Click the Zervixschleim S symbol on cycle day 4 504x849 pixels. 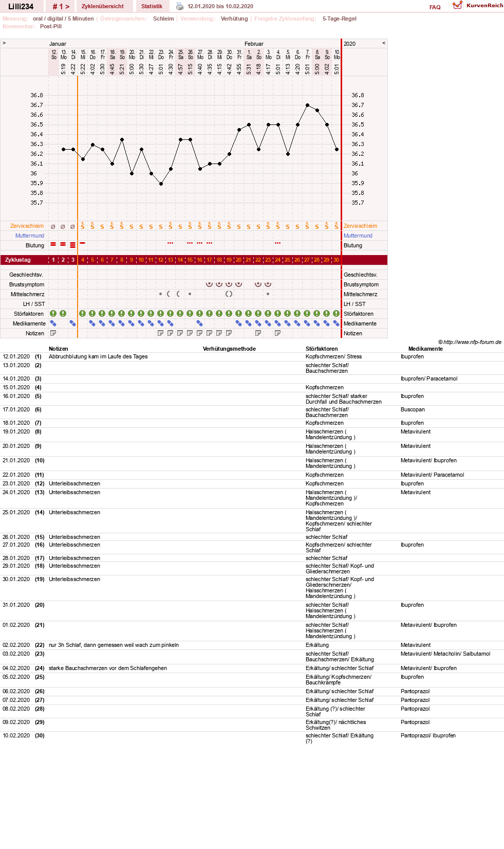pyautogui.click(x=82, y=226)
